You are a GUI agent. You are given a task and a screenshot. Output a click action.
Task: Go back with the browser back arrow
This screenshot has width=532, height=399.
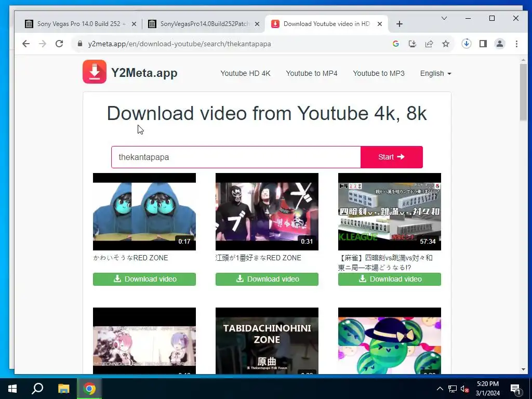(26, 44)
